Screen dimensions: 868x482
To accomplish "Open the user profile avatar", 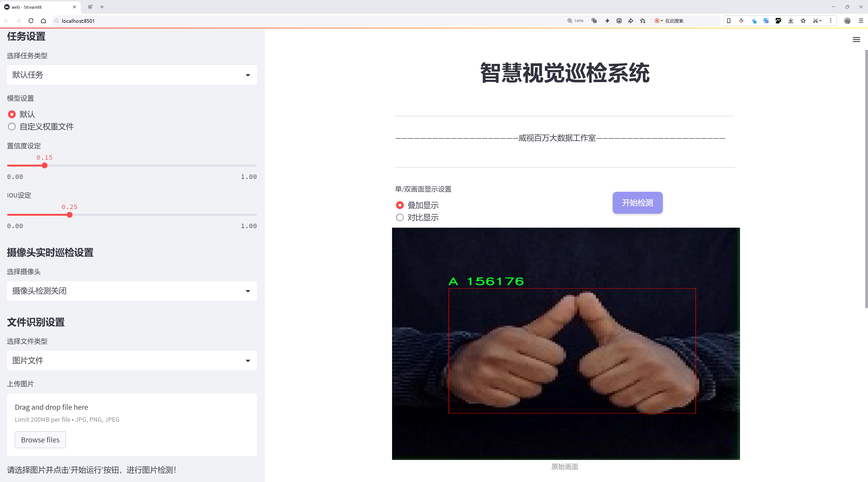I will [x=848, y=21].
